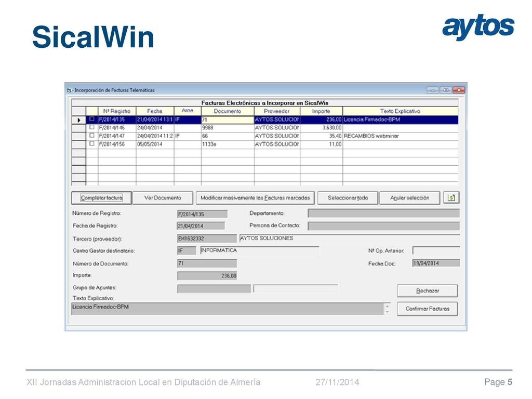Click the Fecha de Registro field
532x399 pixels.
pos(201,226)
